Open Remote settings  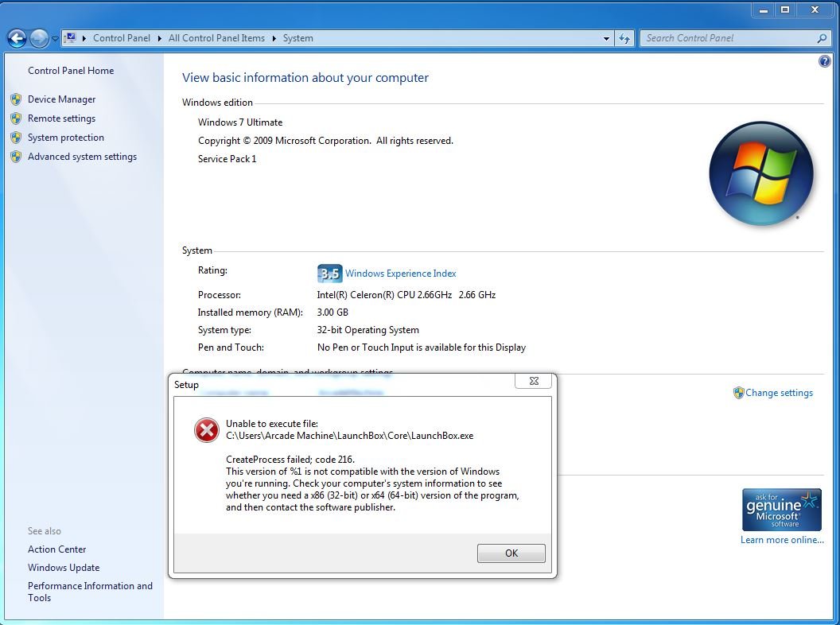click(61, 118)
